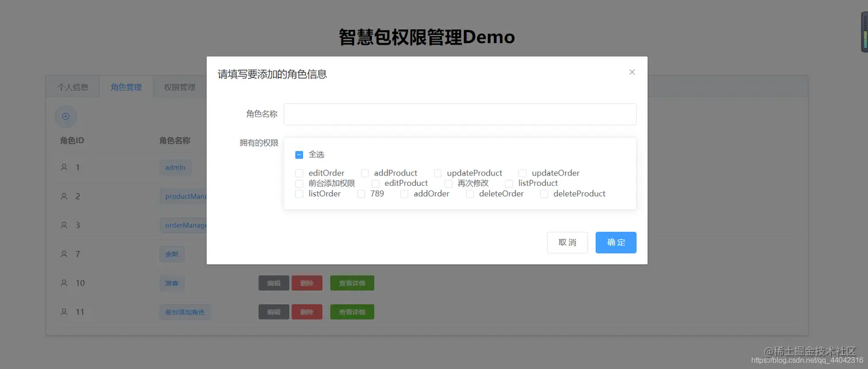Check the listProduct permission
This screenshot has height=369, width=868.
tap(509, 184)
